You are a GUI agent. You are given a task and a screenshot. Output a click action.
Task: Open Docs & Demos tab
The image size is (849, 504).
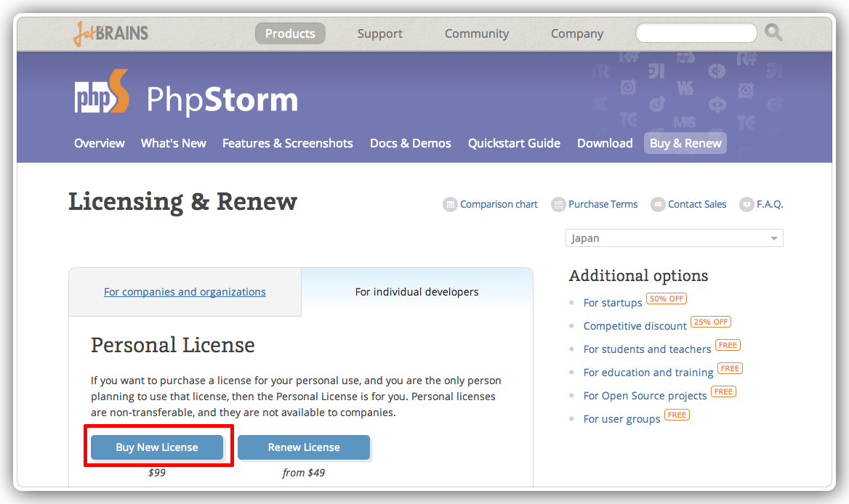(x=411, y=143)
